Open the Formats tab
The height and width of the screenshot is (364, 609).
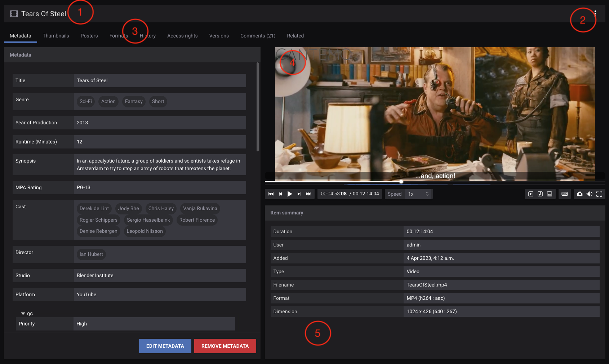pyautogui.click(x=119, y=36)
